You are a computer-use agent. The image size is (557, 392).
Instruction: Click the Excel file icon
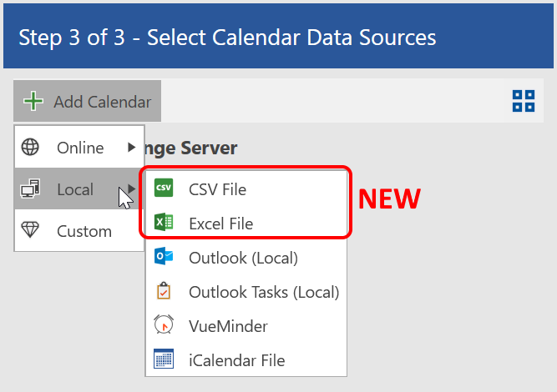coord(164,223)
